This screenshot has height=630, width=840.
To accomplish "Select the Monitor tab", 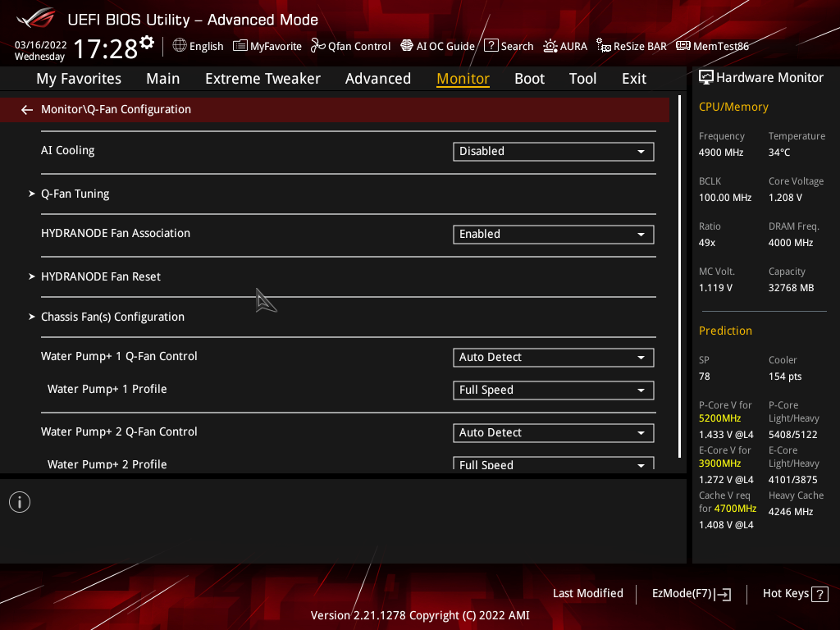I will [x=463, y=79].
